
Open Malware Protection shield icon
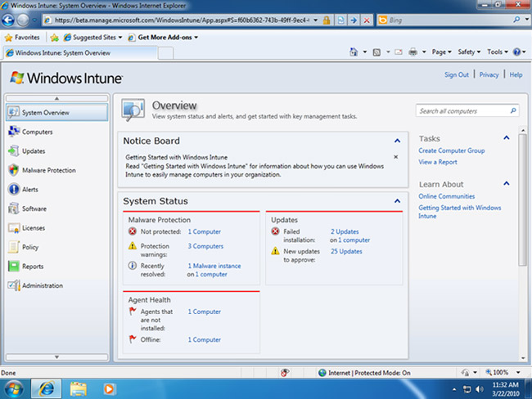point(14,170)
